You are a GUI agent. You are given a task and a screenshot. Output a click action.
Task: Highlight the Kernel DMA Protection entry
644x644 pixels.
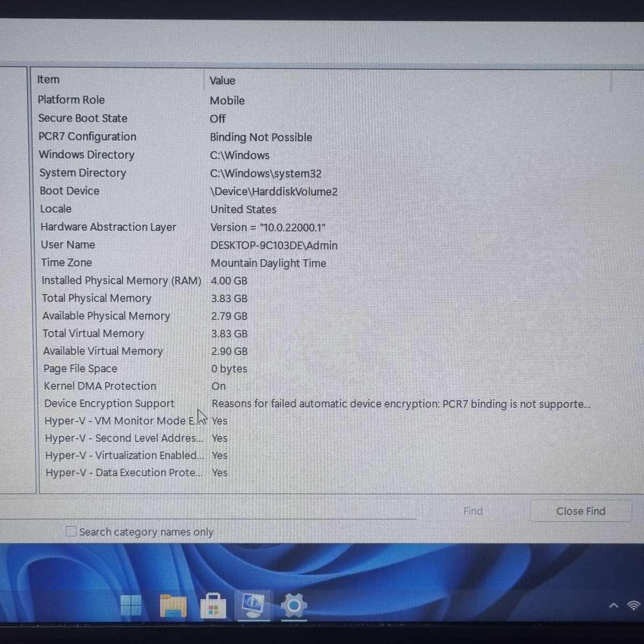coord(100,386)
